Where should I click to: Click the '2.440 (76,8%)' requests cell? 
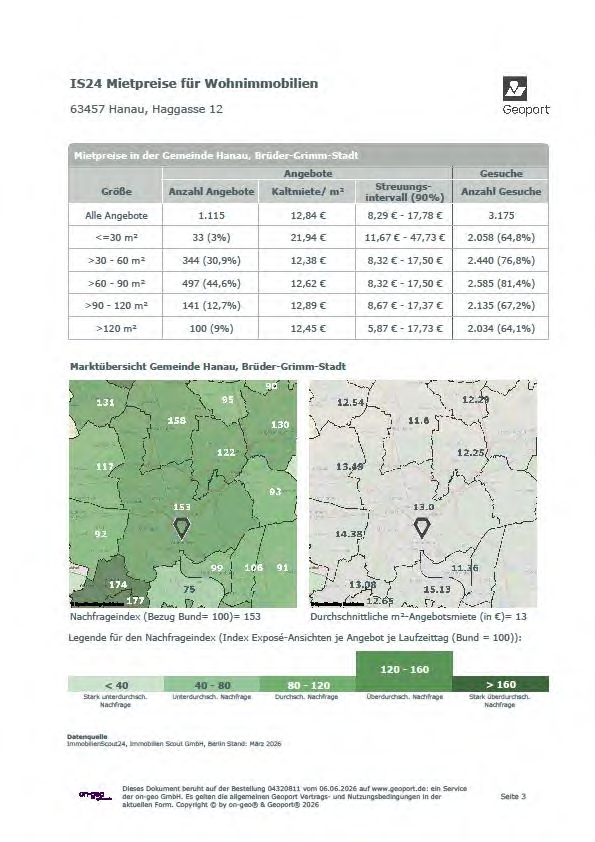(x=501, y=260)
